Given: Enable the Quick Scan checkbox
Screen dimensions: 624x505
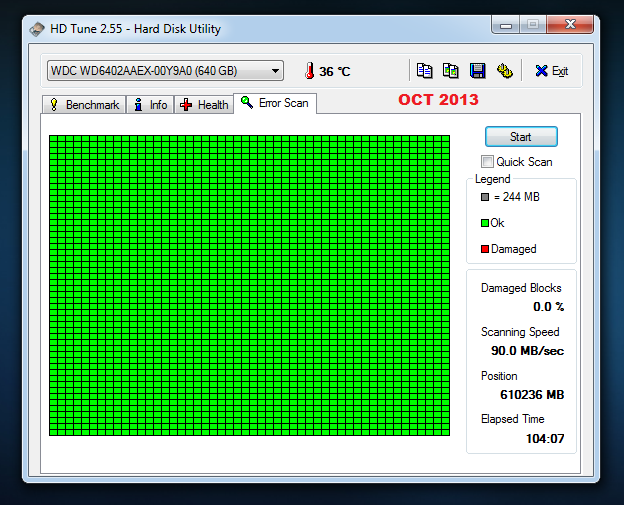Looking at the screenshot, I should [x=487, y=162].
